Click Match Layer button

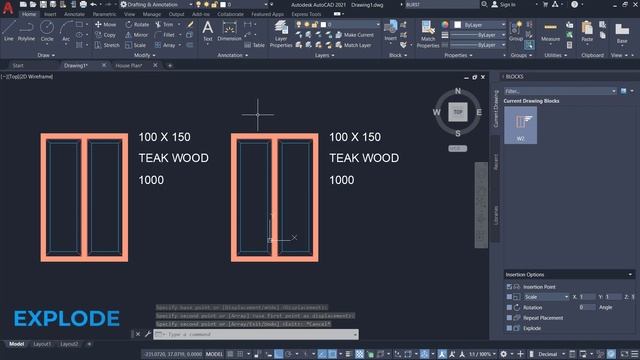pyautogui.click(x=353, y=45)
